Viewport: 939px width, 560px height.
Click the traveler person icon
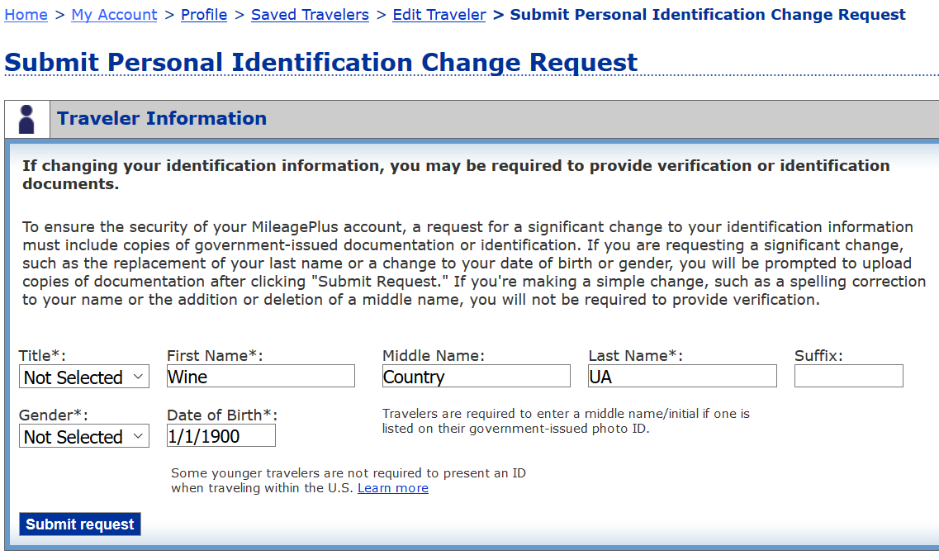(26, 120)
